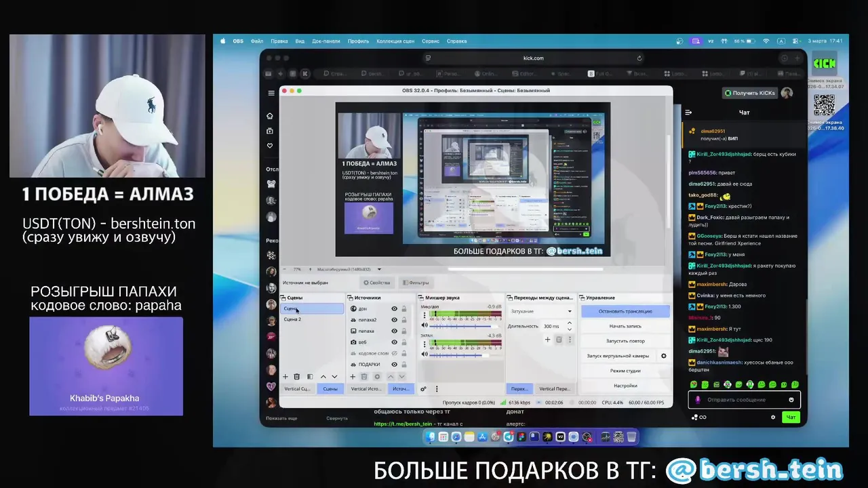Image resolution: width=868 pixels, height=488 pixels.
Task: Go to the Kick home icon in the sidebar
Action: [x=270, y=116]
